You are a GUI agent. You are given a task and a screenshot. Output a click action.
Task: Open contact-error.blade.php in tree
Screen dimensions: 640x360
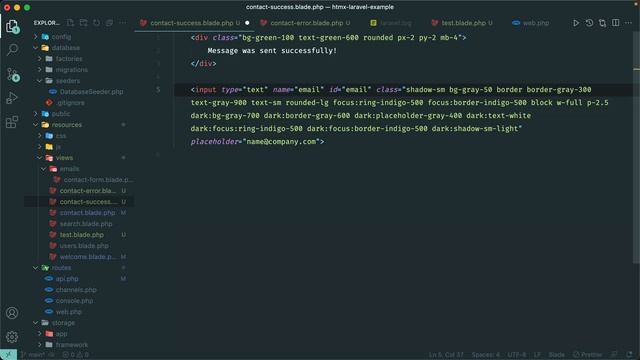[88, 191]
